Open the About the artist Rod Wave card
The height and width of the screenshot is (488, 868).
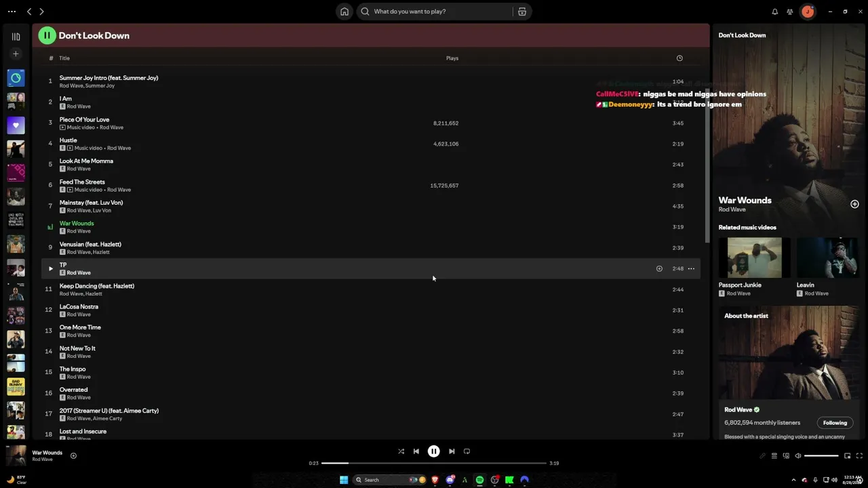coord(789,373)
